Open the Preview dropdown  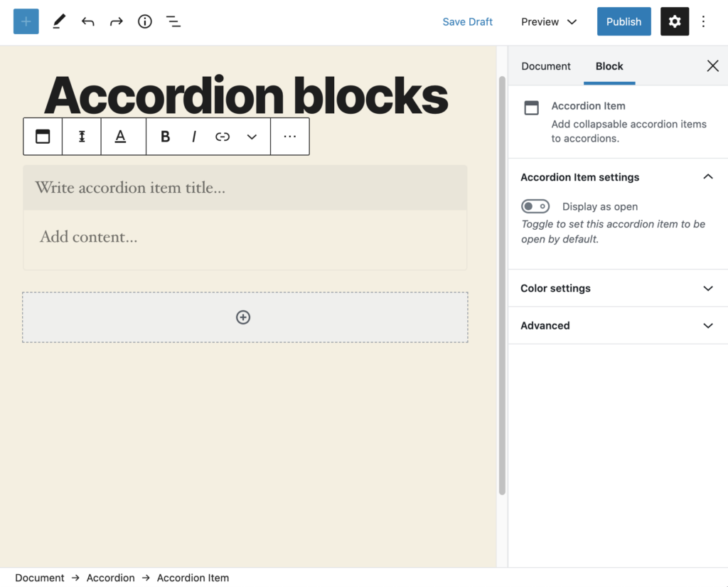pyautogui.click(x=549, y=21)
